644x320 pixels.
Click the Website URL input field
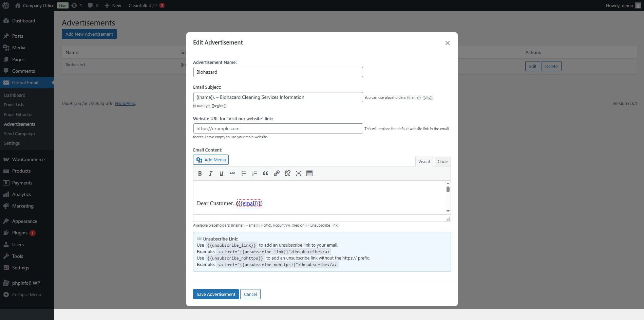[x=278, y=128]
